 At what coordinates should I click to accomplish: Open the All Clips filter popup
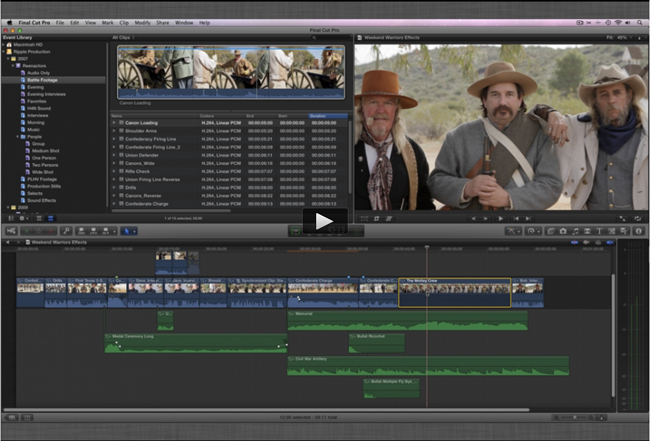tap(124, 37)
